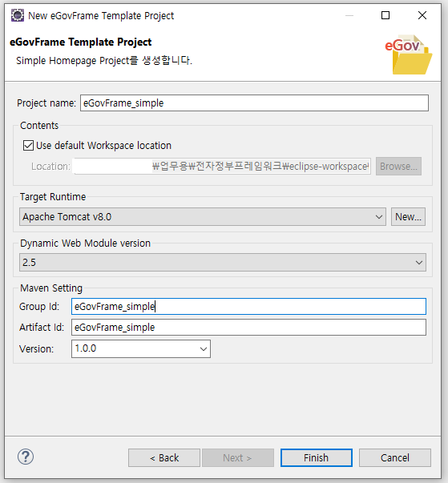
Task: Click the Project name input field
Action: (254, 103)
